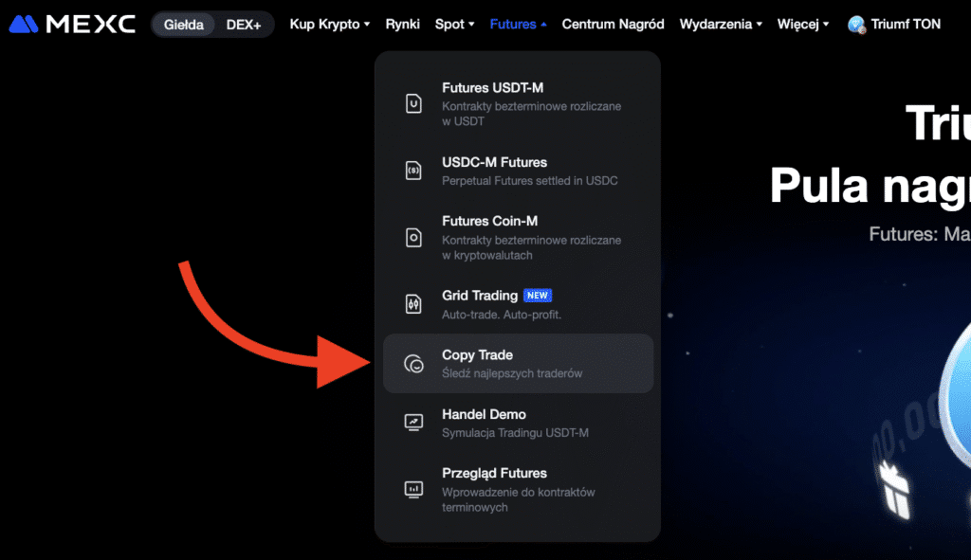Click the Handel Demo monitor icon
The image size is (971, 560).
(x=413, y=423)
